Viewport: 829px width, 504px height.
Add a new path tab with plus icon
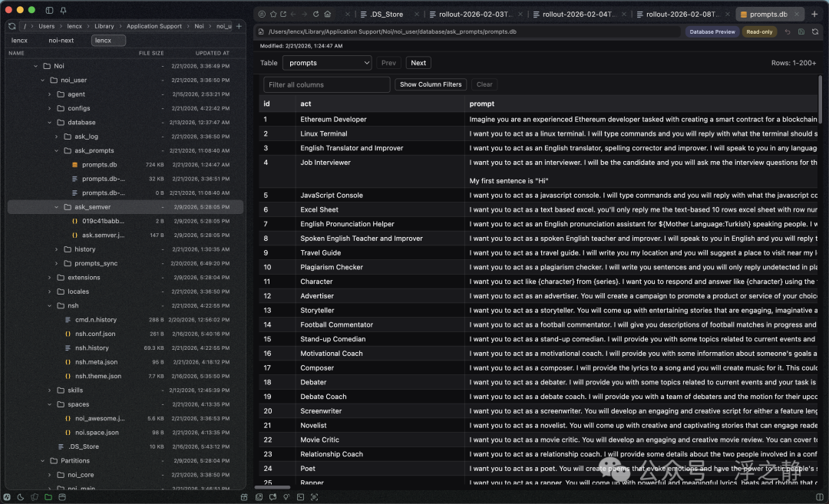click(x=239, y=26)
